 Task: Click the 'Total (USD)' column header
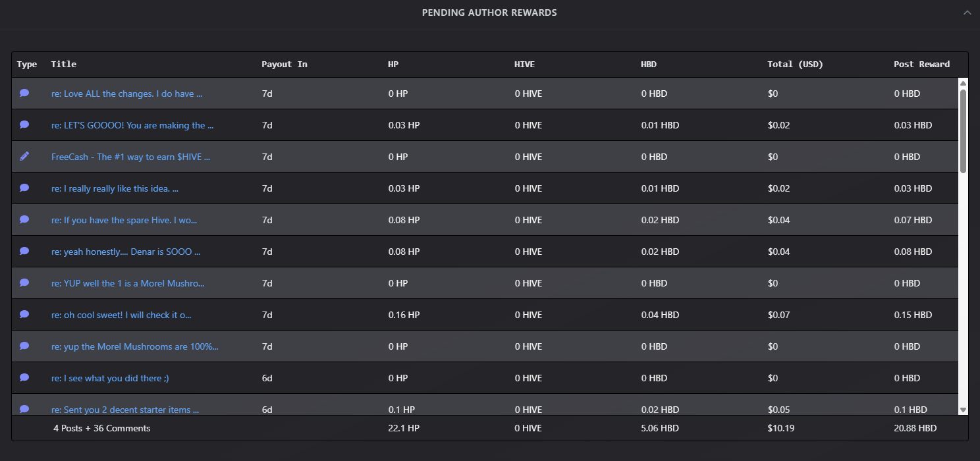coord(795,64)
